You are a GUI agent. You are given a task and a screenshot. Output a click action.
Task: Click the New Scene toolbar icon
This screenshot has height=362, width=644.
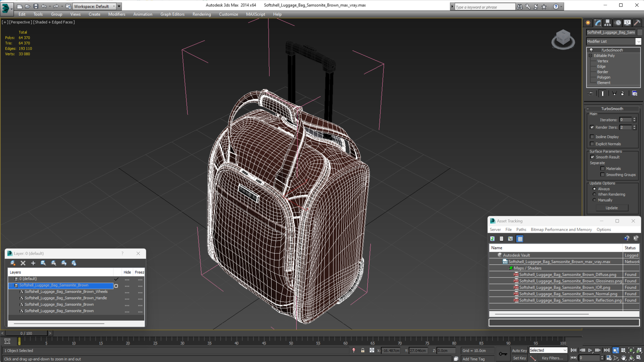tap(19, 6)
